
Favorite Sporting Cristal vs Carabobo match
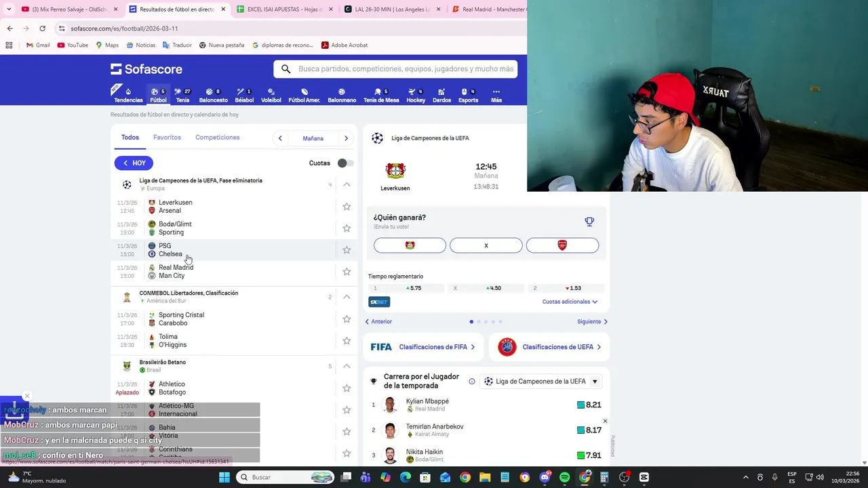pos(347,319)
